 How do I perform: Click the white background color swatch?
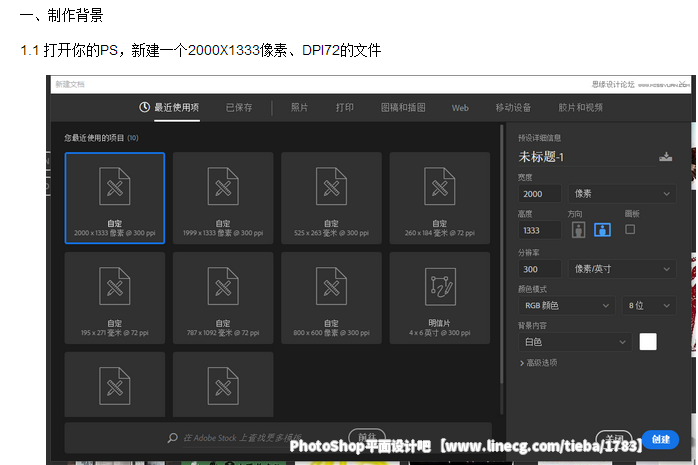pos(648,342)
